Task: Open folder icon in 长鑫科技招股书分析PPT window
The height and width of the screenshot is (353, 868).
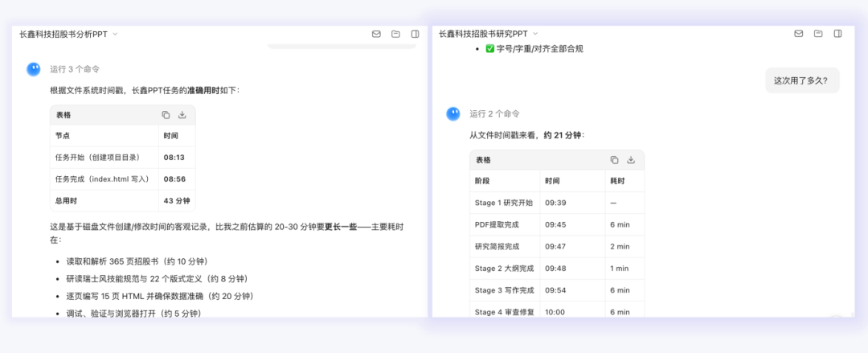Action: tap(395, 34)
